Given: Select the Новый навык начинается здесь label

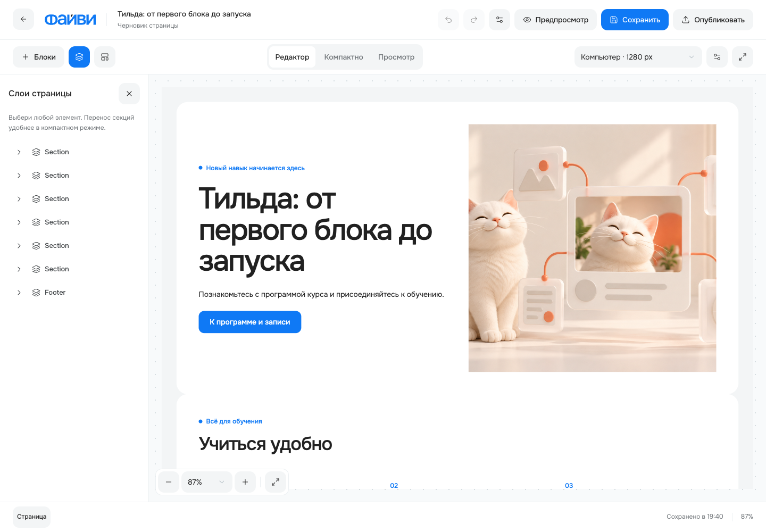Looking at the screenshot, I should [x=252, y=168].
